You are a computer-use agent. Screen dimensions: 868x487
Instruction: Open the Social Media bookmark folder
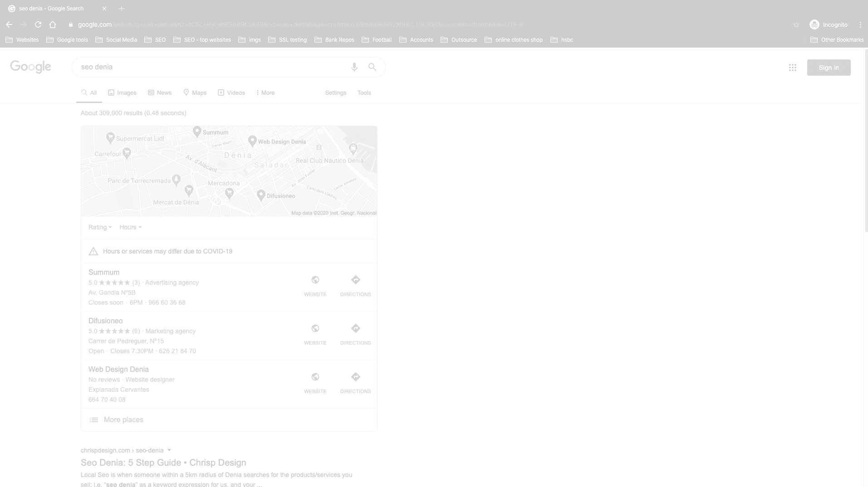click(116, 40)
